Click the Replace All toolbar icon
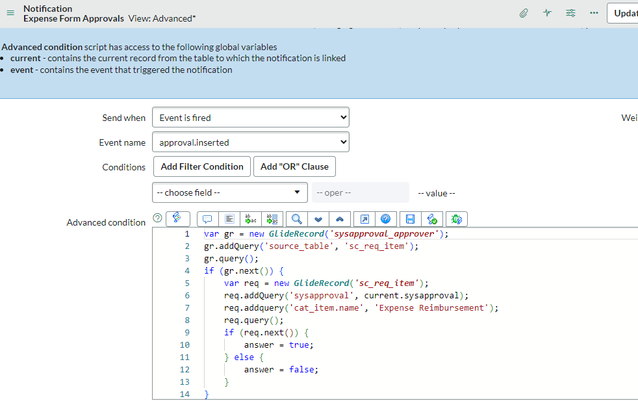This screenshot has height=418, width=638. 272,219
